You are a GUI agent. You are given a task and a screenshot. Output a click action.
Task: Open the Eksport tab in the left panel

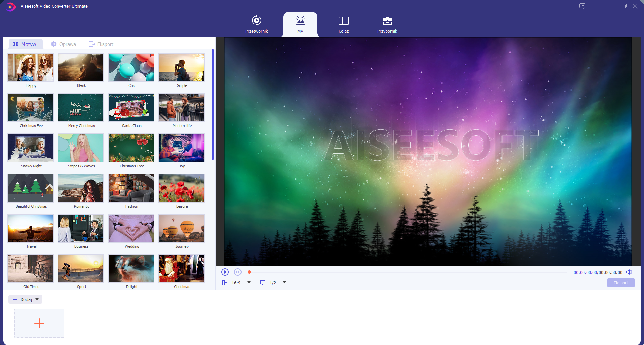point(101,44)
